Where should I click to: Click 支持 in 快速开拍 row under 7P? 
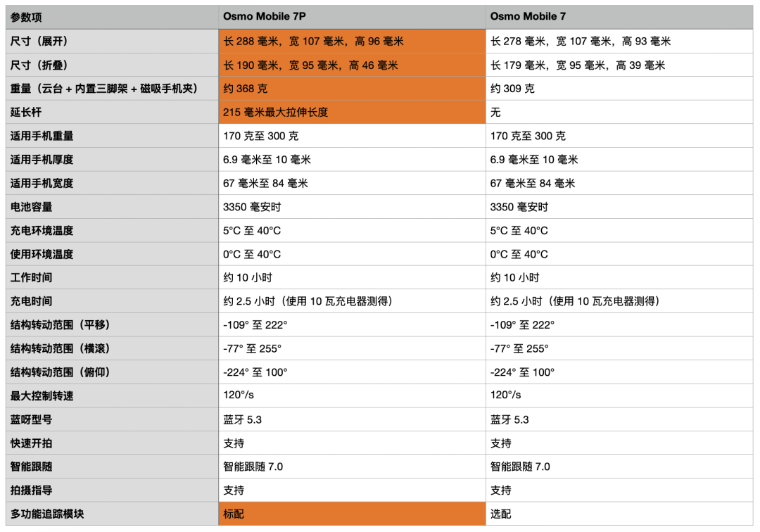[352, 443]
